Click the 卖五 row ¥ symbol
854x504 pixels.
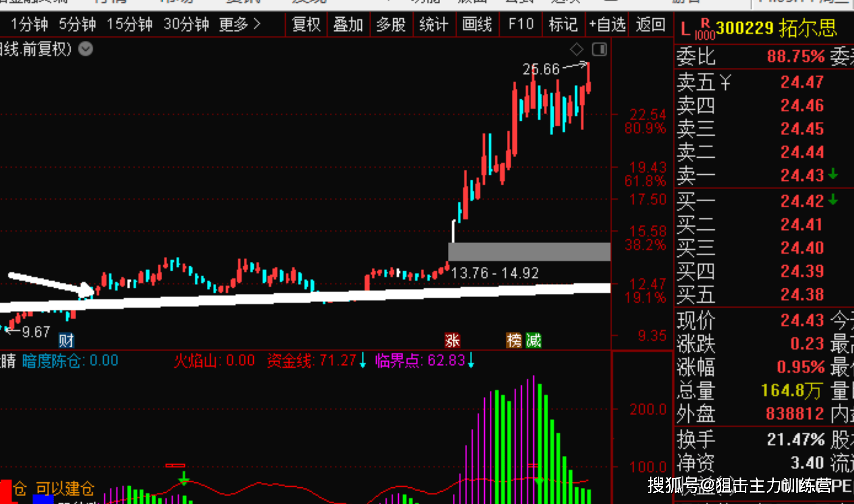point(725,82)
